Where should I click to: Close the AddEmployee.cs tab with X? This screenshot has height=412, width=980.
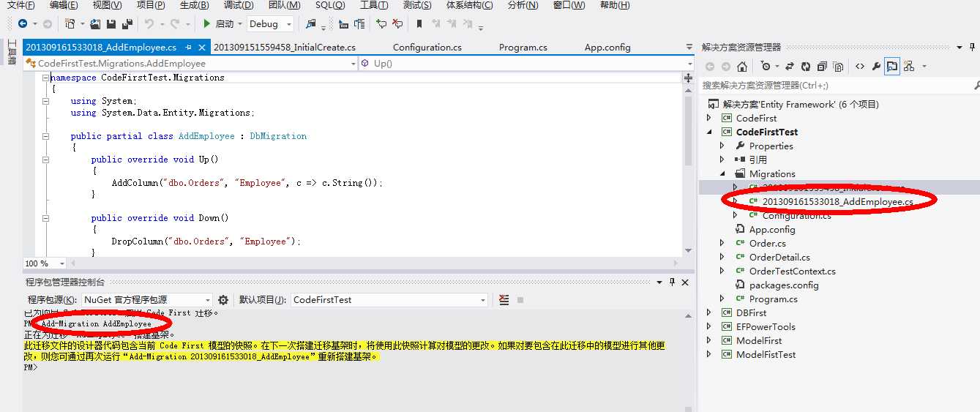click(201, 48)
